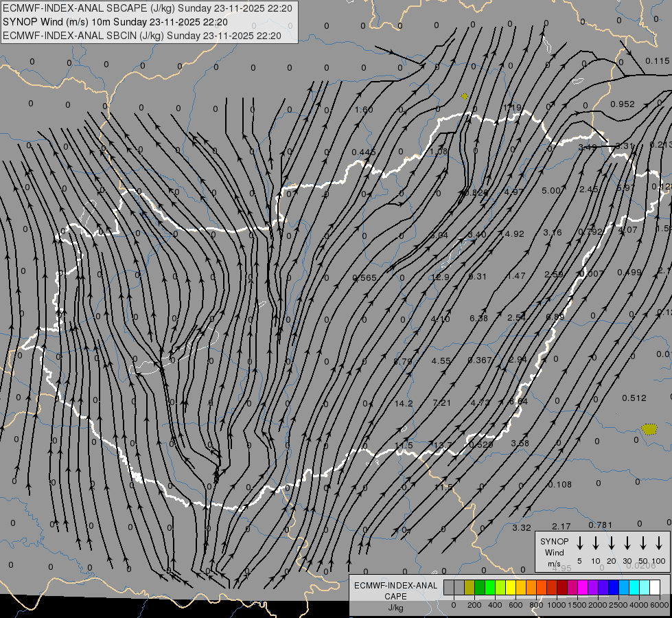
Task: Click the wind legend arrow labeled 50
Action: (x=643, y=543)
